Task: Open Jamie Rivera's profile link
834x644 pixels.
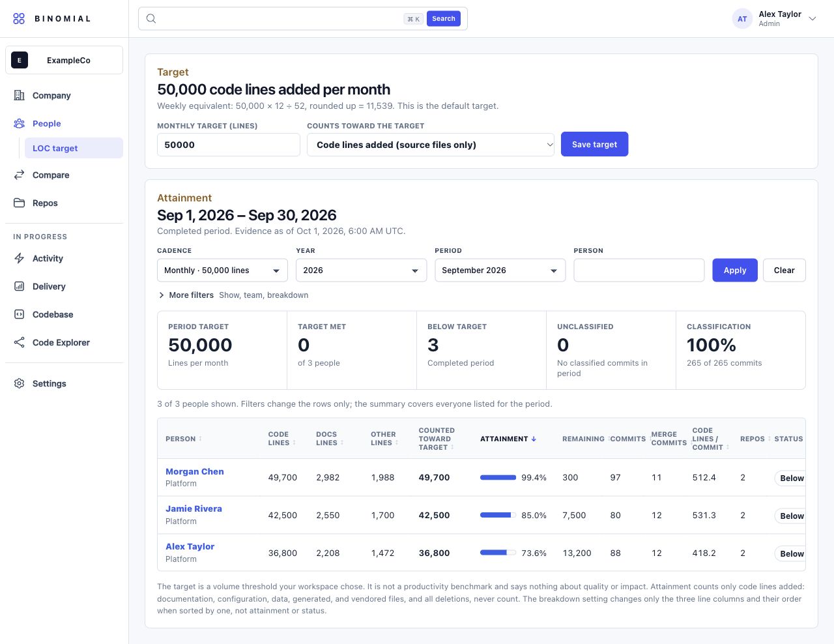Action: [x=194, y=508]
